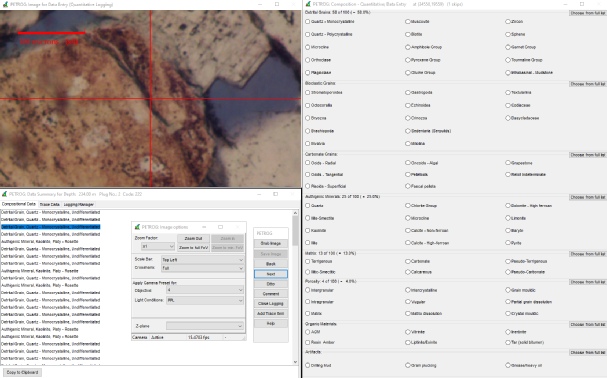Screen dimensions: 607x378
Task: Click the Close Logging button
Action: pos(271,304)
